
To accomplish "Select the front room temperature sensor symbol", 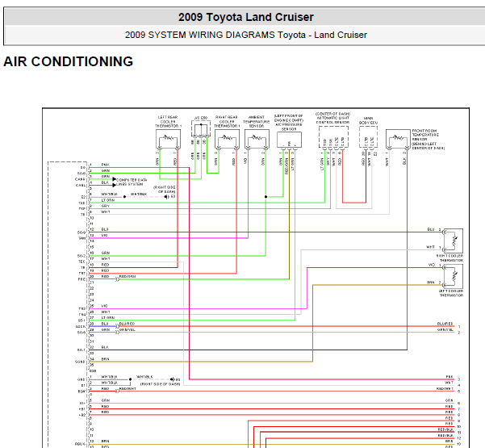I will [398, 139].
